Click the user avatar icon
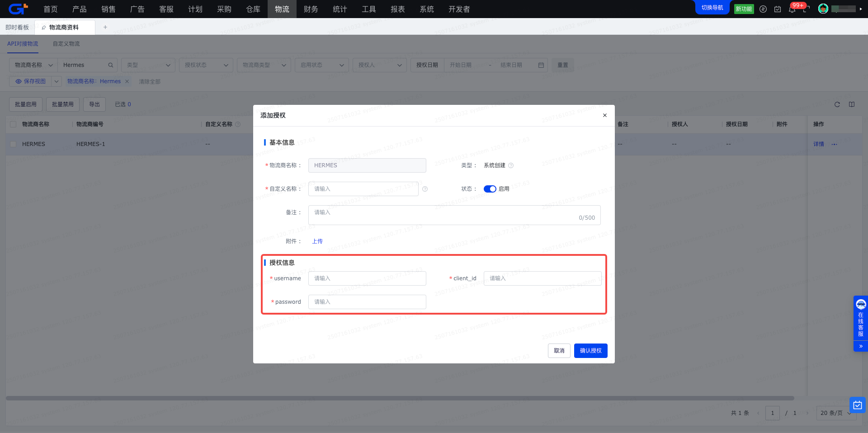868x433 pixels. click(x=823, y=9)
